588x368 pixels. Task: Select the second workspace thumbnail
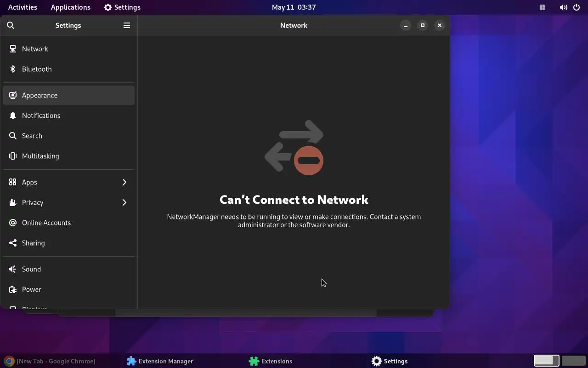pos(573,361)
